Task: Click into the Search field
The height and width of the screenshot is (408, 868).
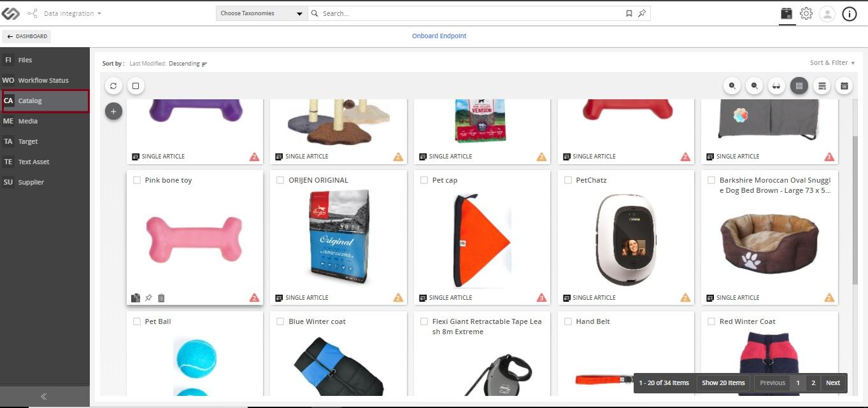Action: [x=471, y=13]
